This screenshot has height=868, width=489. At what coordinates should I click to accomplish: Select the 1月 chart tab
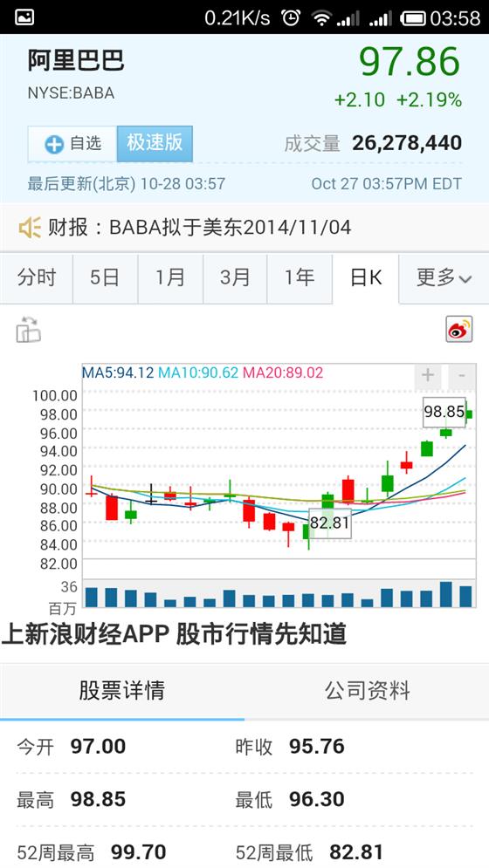pos(169,277)
